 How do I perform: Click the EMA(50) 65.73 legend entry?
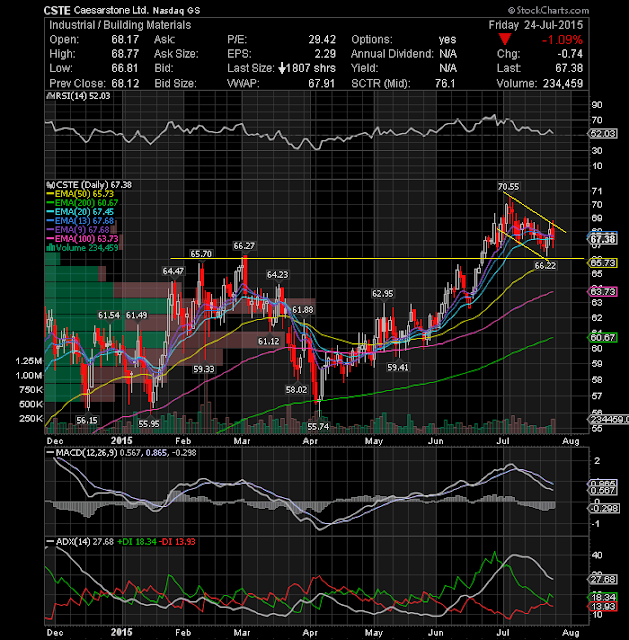pyautogui.click(x=80, y=194)
